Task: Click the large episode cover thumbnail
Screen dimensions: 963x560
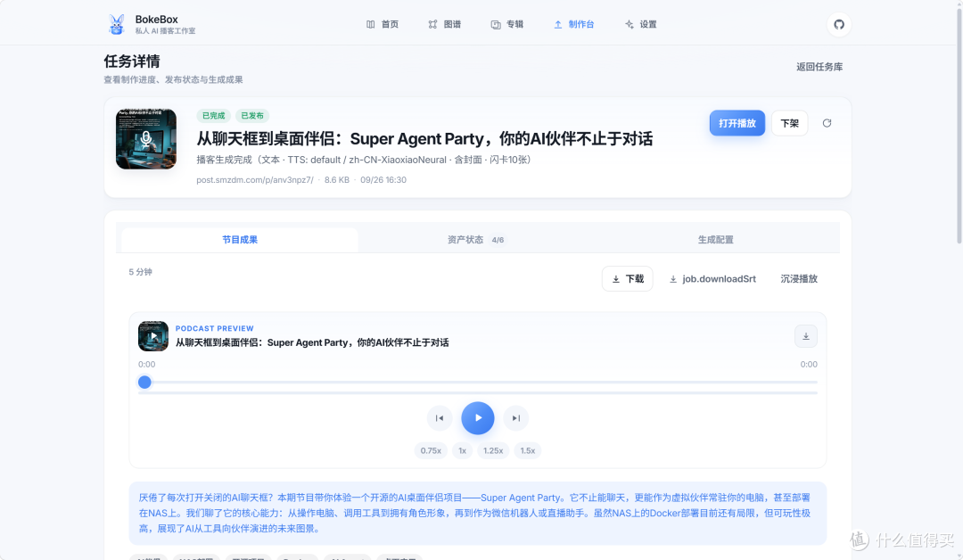Action: (x=146, y=139)
